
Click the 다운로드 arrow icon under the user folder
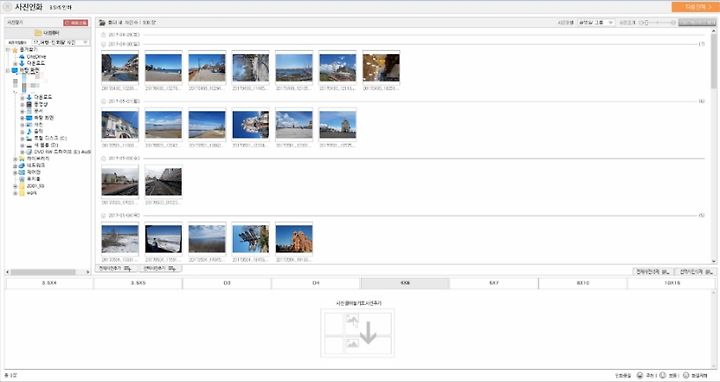(29, 97)
